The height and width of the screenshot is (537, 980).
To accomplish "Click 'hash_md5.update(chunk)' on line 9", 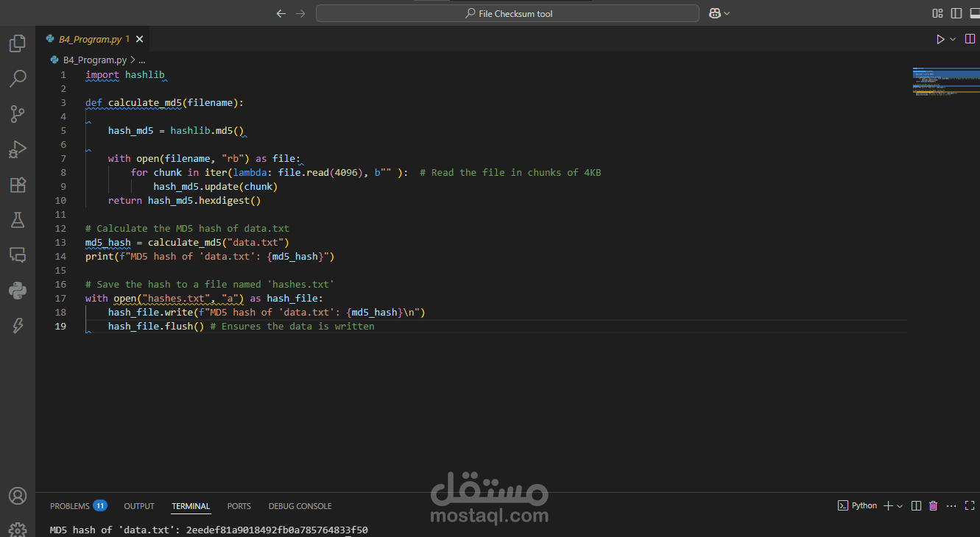I will click(x=216, y=186).
